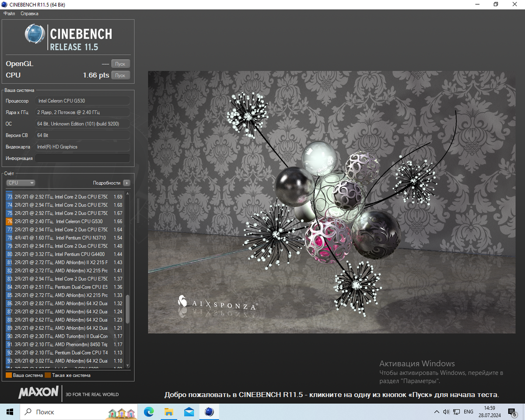
Task: Click the brown Такая же система legend swatch
Action: [48, 375]
